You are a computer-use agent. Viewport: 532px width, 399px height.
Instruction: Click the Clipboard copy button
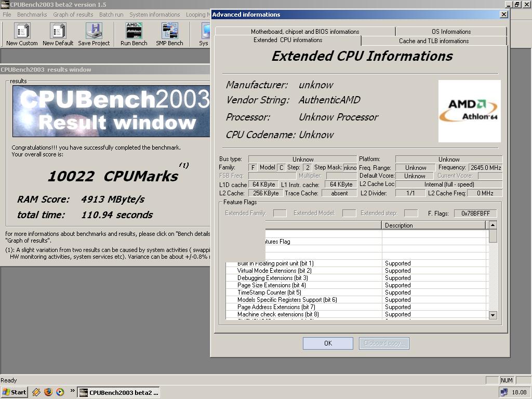[x=384, y=343]
